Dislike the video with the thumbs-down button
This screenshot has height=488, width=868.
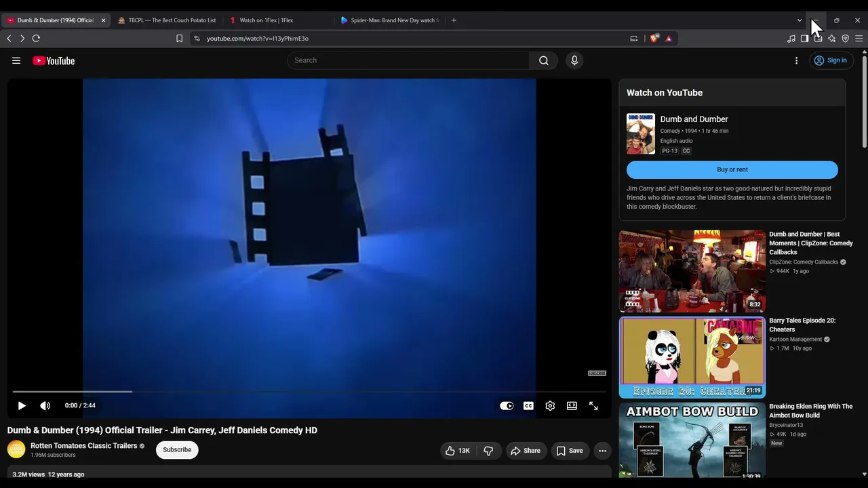[488, 451]
